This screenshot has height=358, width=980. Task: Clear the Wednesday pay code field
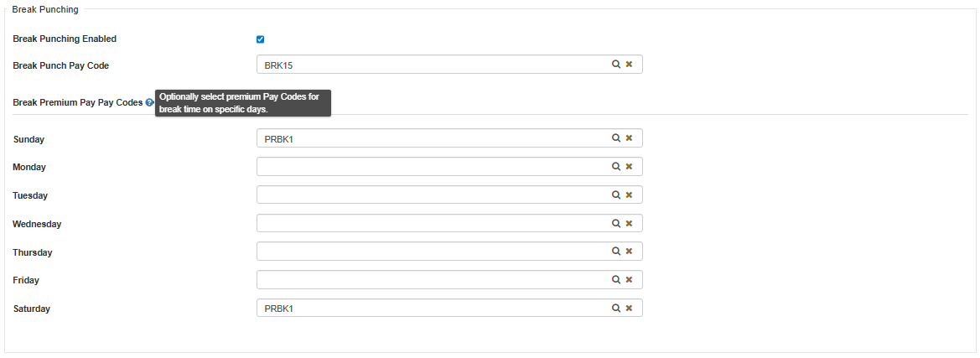pyautogui.click(x=629, y=224)
